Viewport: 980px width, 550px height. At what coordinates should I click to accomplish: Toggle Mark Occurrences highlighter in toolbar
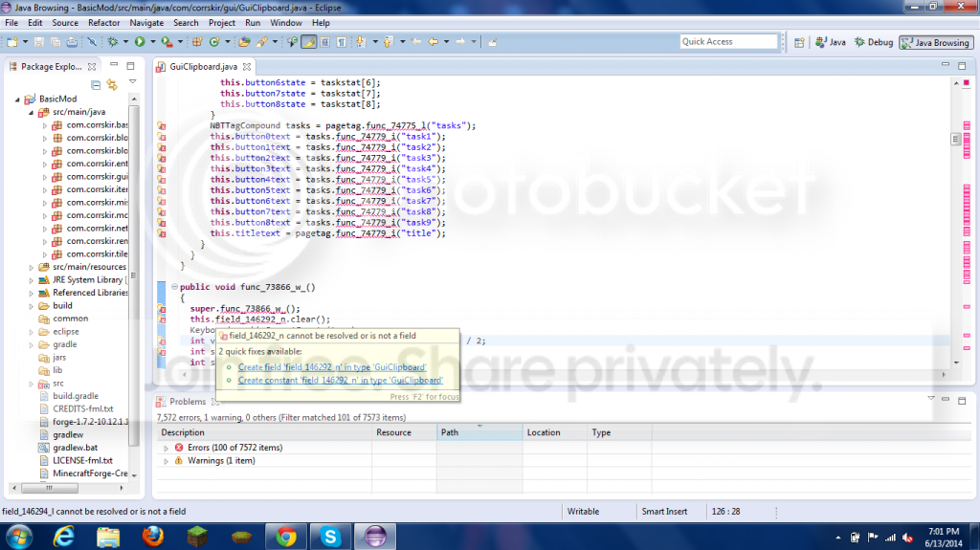tap(309, 42)
